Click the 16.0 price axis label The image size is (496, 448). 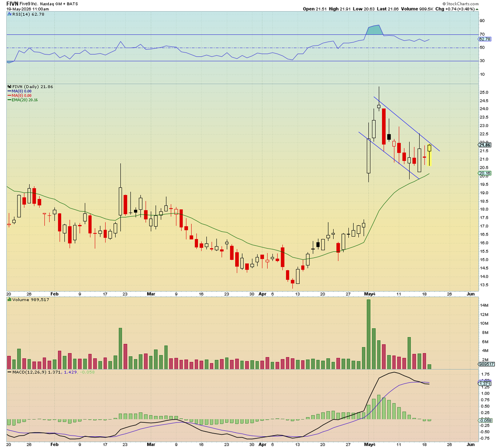[x=484, y=243]
